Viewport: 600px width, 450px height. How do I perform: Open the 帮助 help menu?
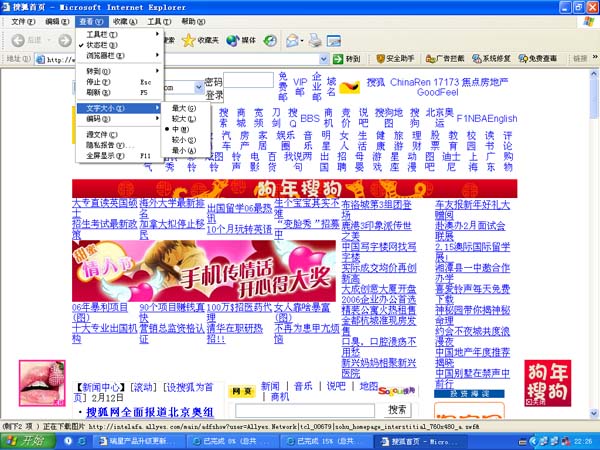(x=193, y=21)
